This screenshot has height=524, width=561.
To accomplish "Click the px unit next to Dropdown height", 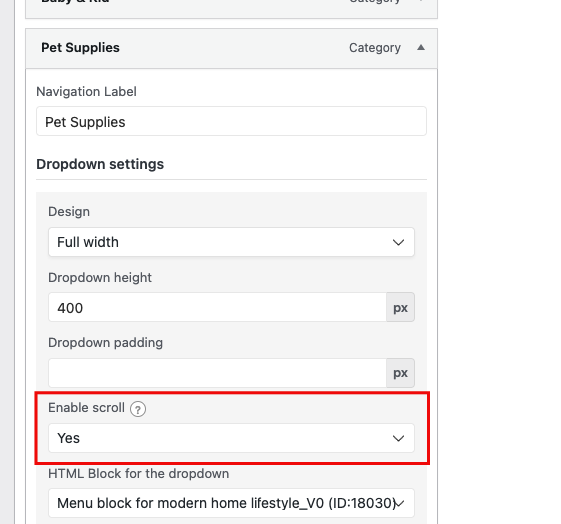I will tap(400, 307).
